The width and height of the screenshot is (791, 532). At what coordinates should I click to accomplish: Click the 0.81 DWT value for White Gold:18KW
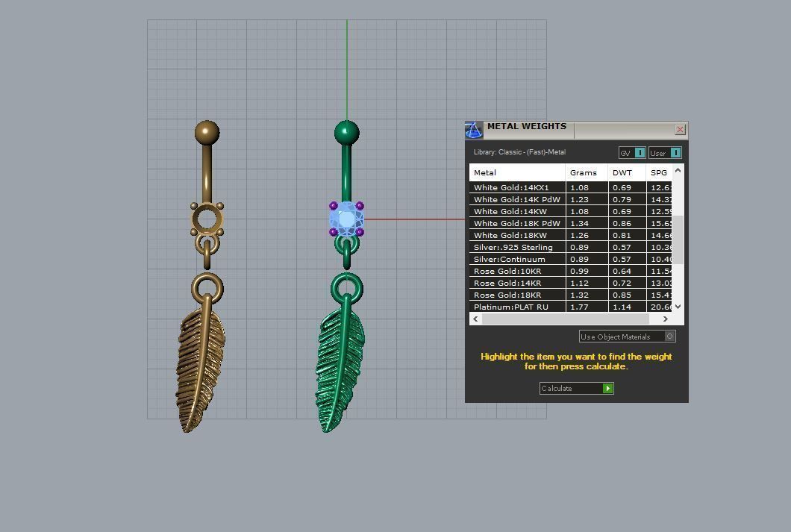[x=622, y=236]
